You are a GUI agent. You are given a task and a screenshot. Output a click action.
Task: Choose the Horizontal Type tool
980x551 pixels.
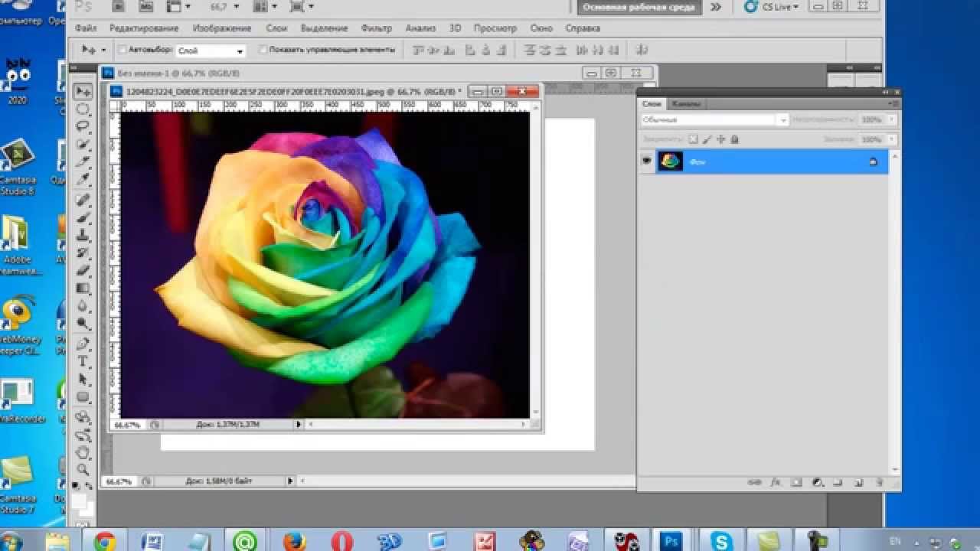83,362
